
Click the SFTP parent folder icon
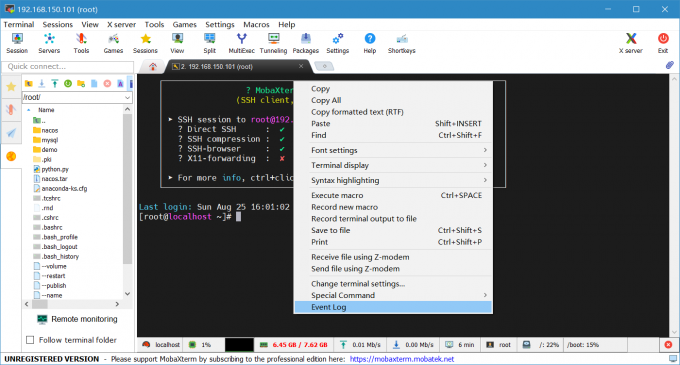tap(29, 84)
